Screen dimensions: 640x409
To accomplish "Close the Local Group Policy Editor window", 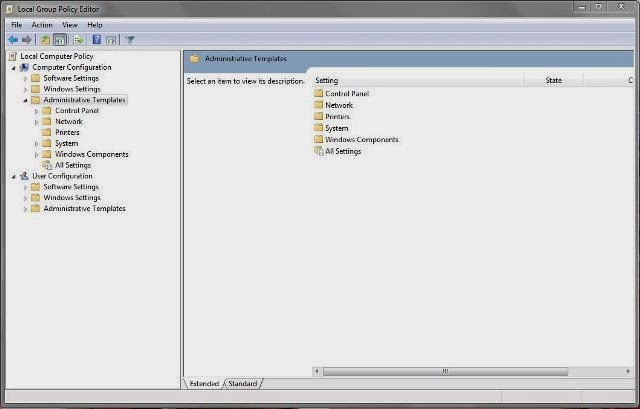I will (621, 7).
